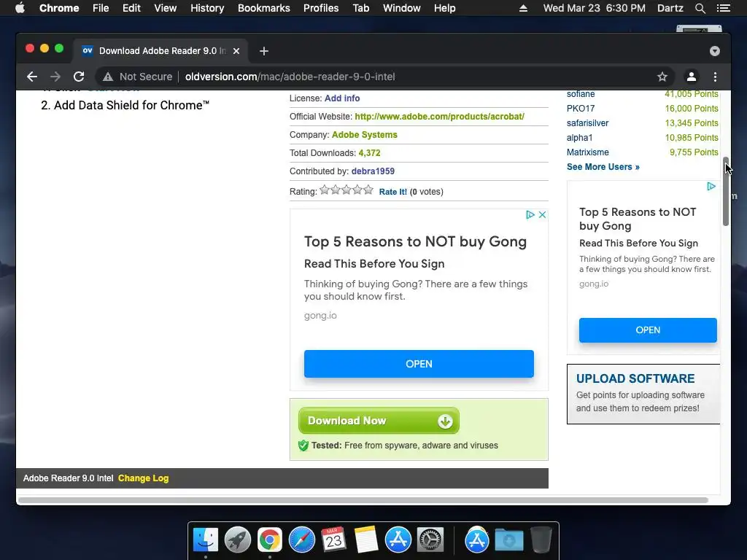
Task: Open the View menu
Action: (x=166, y=8)
